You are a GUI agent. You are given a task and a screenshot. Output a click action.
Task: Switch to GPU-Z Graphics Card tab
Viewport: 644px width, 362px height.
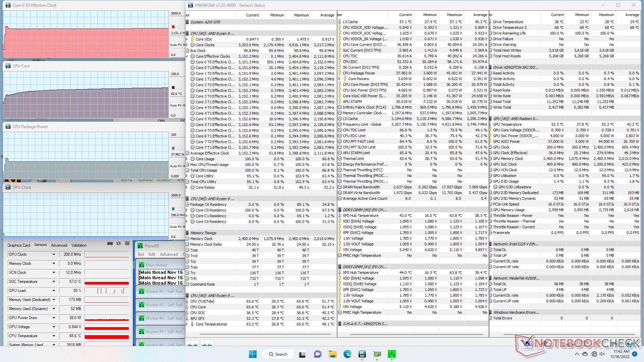click(18, 245)
